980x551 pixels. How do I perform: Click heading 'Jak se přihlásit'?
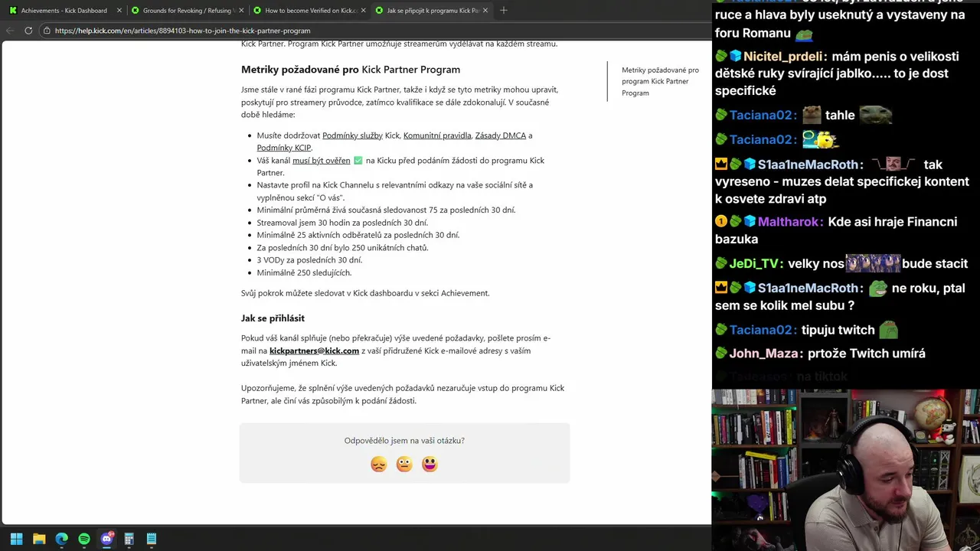point(273,318)
